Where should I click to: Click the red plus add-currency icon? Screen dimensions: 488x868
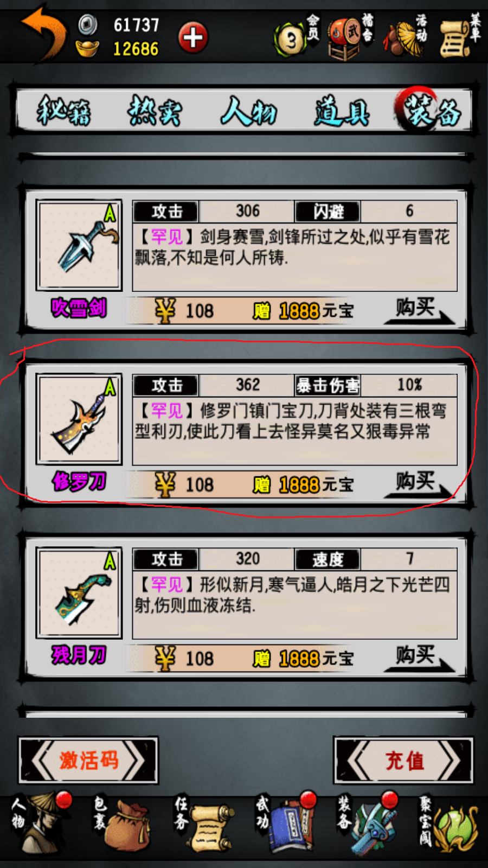pyautogui.click(x=193, y=37)
